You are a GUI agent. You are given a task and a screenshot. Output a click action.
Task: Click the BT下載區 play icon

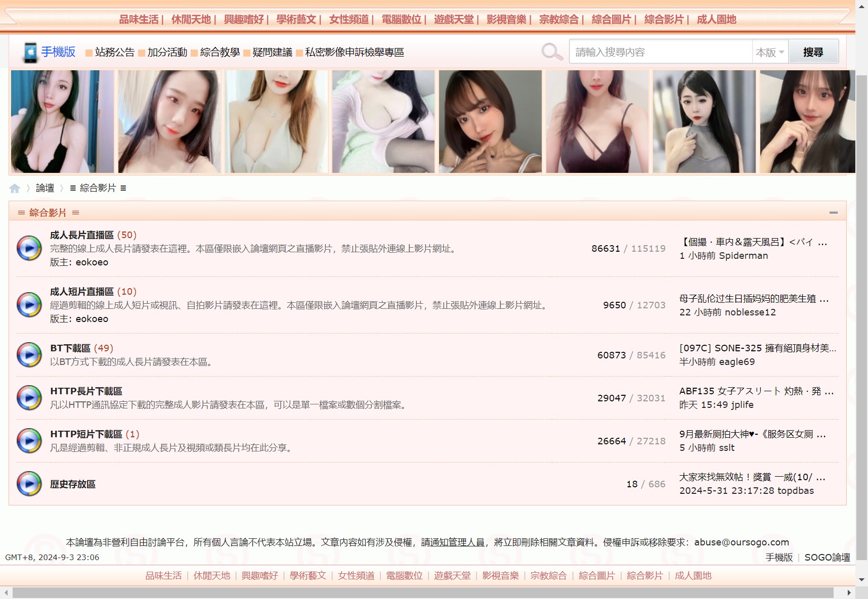click(x=29, y=355)
